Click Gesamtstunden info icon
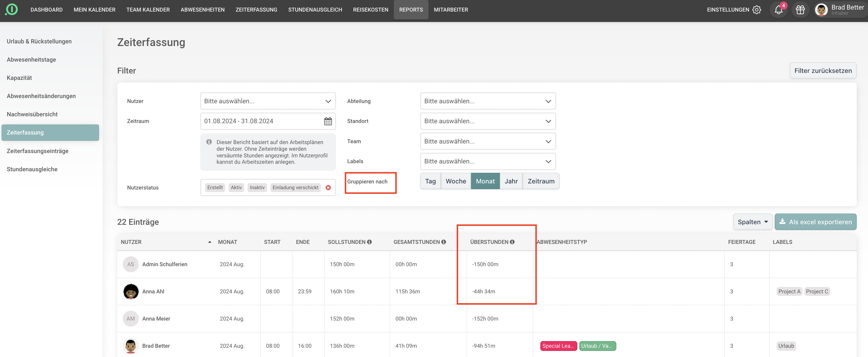Image resolution: width=868 pixels, height=357 pixels. [x=444, y=242]
